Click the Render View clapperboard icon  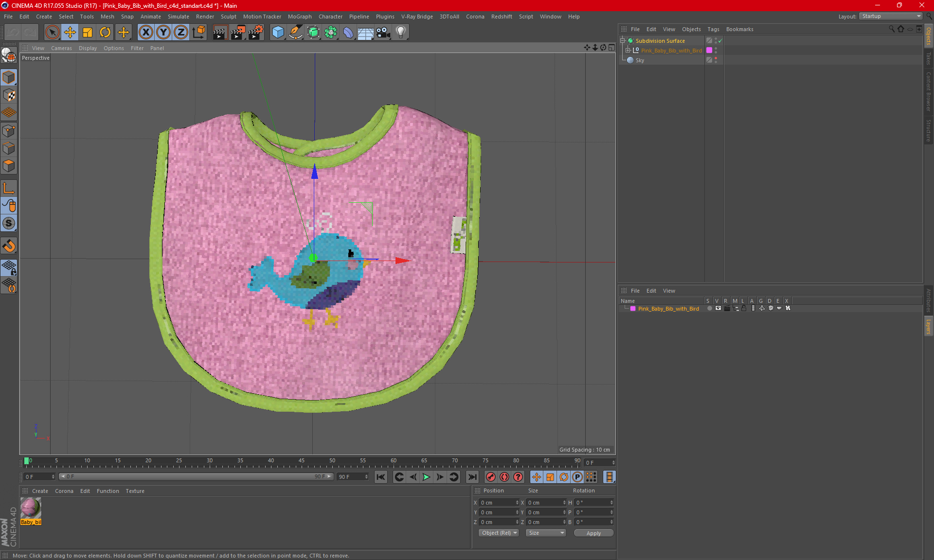[220, 33]
